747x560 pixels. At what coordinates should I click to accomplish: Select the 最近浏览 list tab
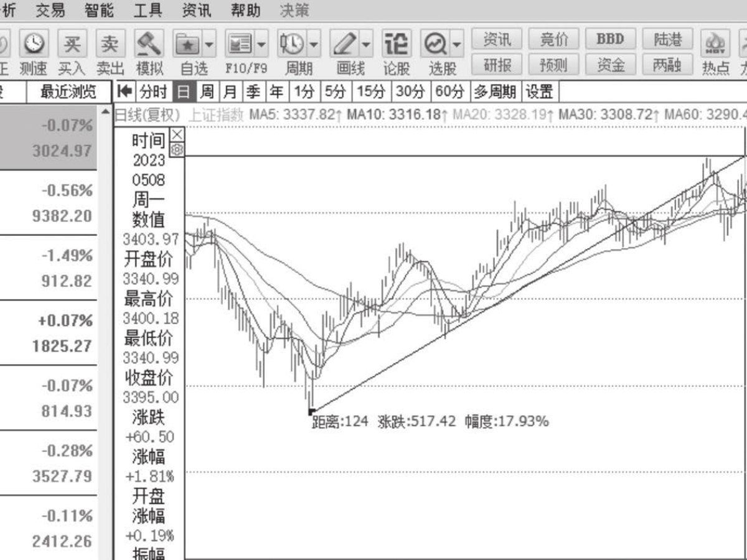(x=68, y=92)
